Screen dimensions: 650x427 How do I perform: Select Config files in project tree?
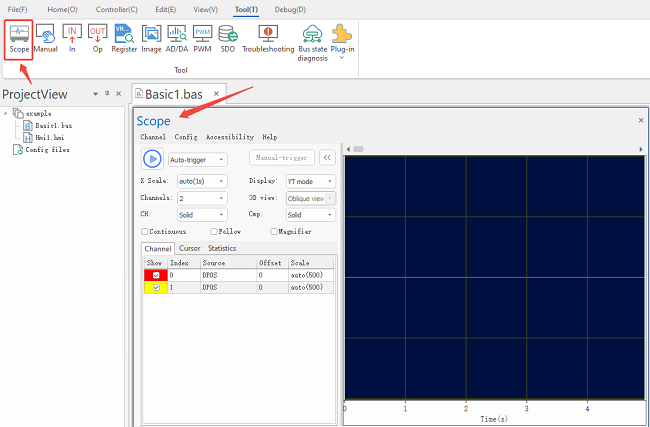click(41, 150)
